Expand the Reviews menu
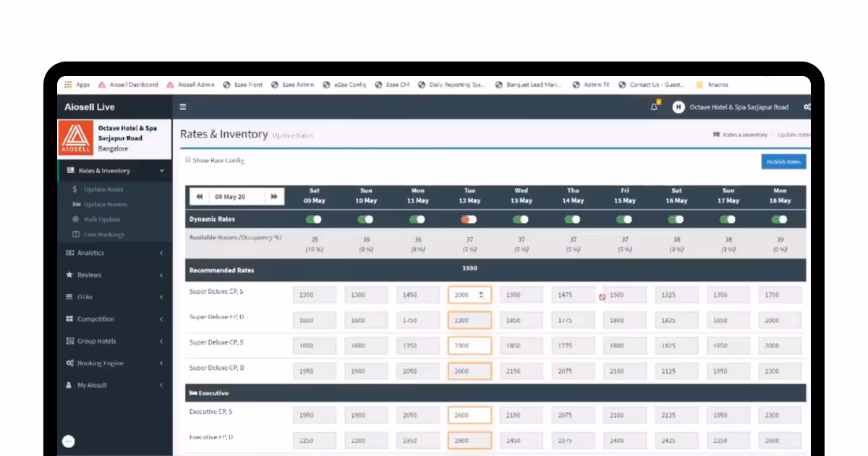868x456 pixels. [115, 275]
